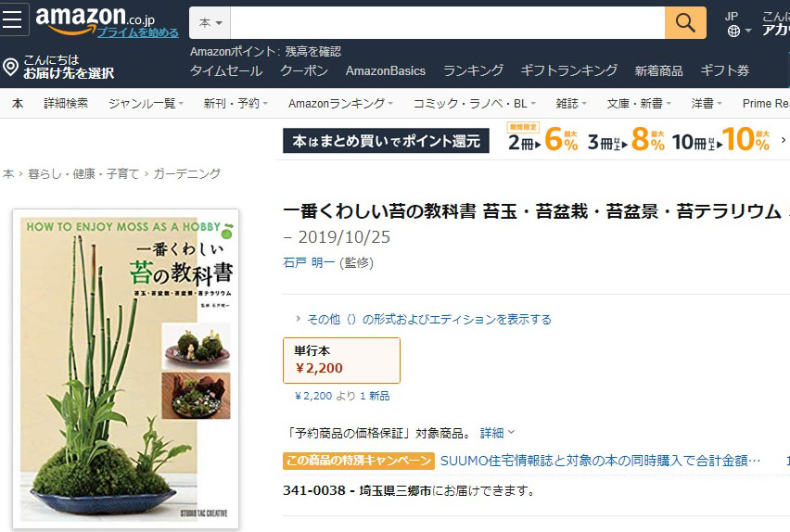Image resolution: width=790 pixels, height=532 pixels.
Task: Click the プライムを始める link
Action: coord(137,32)
